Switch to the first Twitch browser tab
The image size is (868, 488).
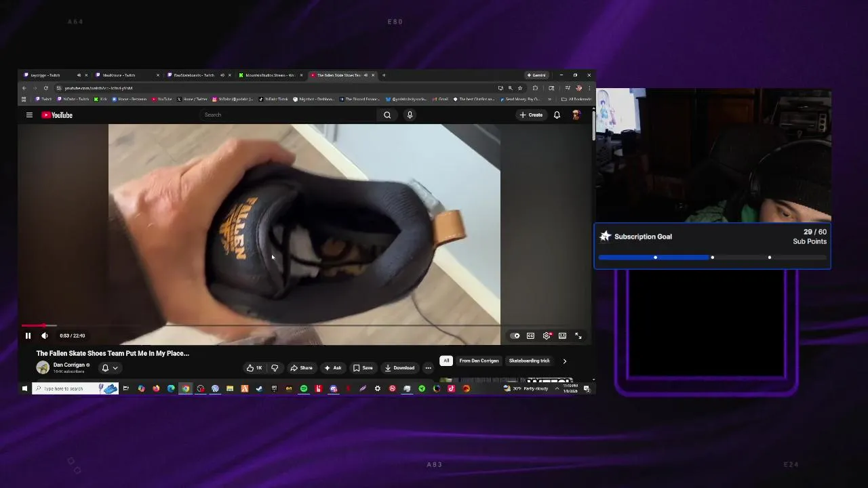[x=56, y=75]
